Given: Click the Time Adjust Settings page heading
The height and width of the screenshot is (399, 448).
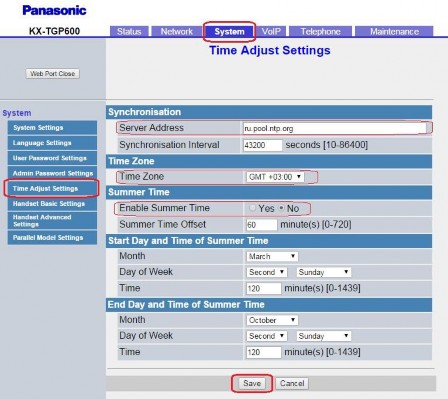Looking at the screenshot, I should pyautogui.click(x=270, y=50).
